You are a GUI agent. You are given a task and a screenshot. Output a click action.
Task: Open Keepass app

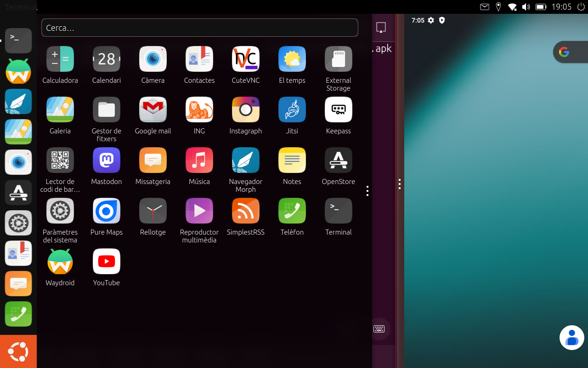(x=339, y=109)
